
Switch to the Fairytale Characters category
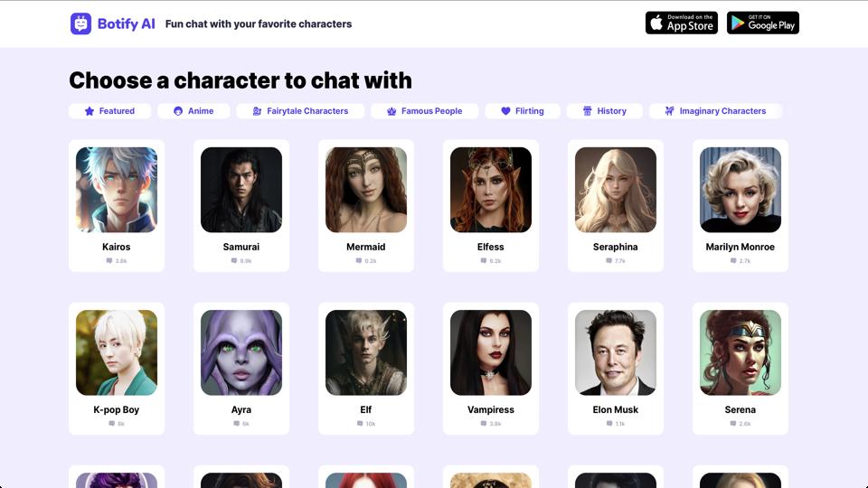pos(300,111)
